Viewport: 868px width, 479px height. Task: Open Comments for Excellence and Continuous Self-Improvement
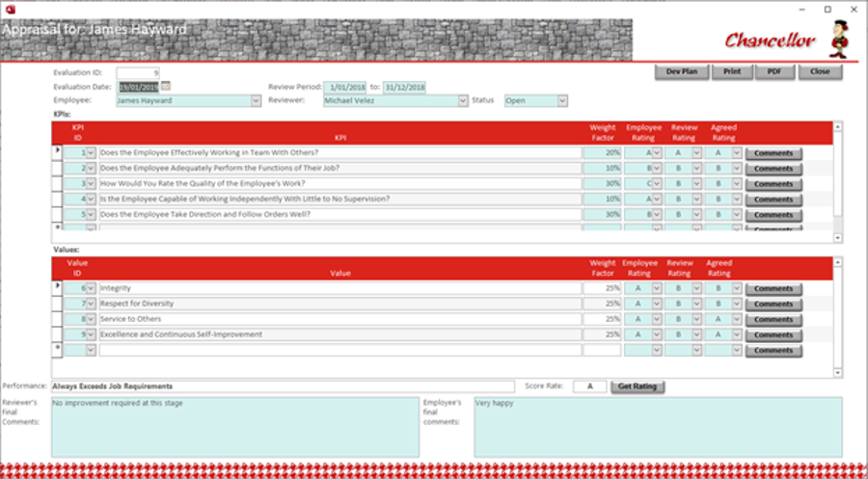click(x=773, y=335)
